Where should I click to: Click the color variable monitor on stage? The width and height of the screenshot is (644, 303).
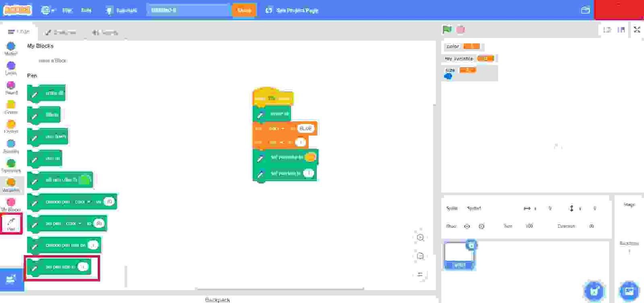point(463,46)
